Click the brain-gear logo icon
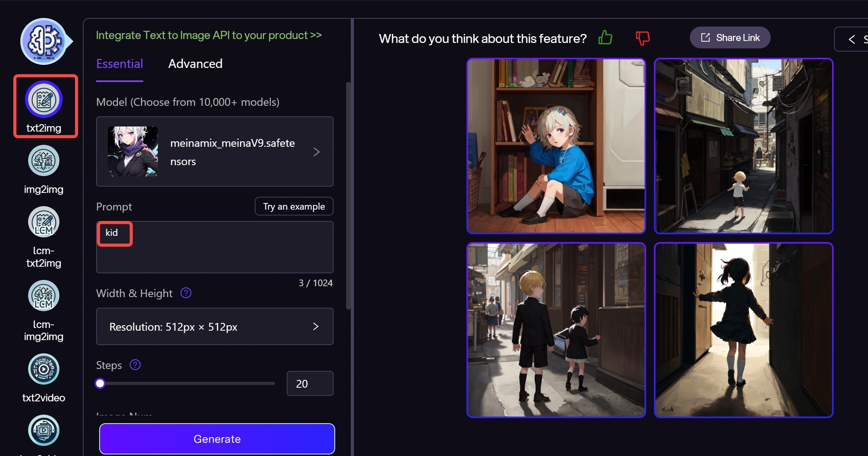 (44, 41)
